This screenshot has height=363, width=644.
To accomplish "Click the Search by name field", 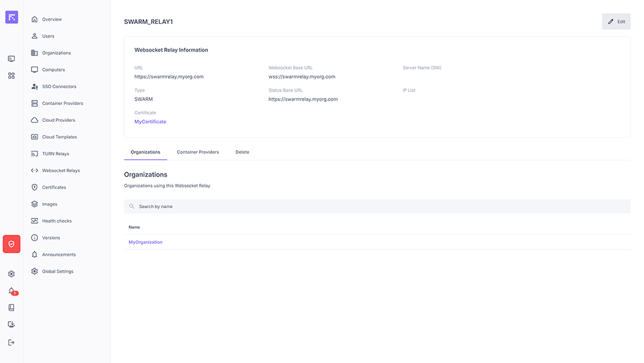I will [x=377, y=206].
